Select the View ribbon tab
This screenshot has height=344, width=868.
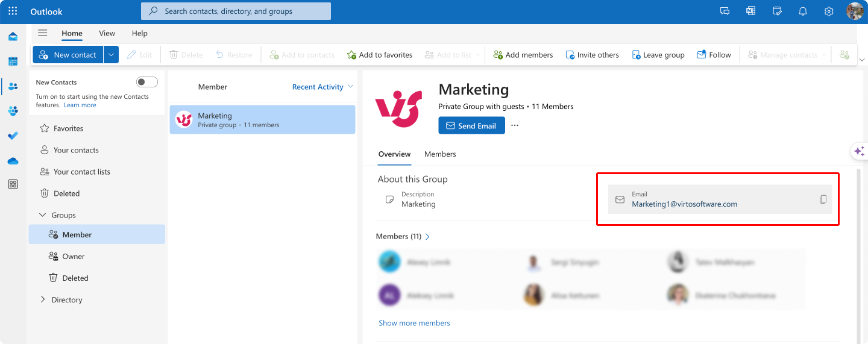[x=107, y=33]
